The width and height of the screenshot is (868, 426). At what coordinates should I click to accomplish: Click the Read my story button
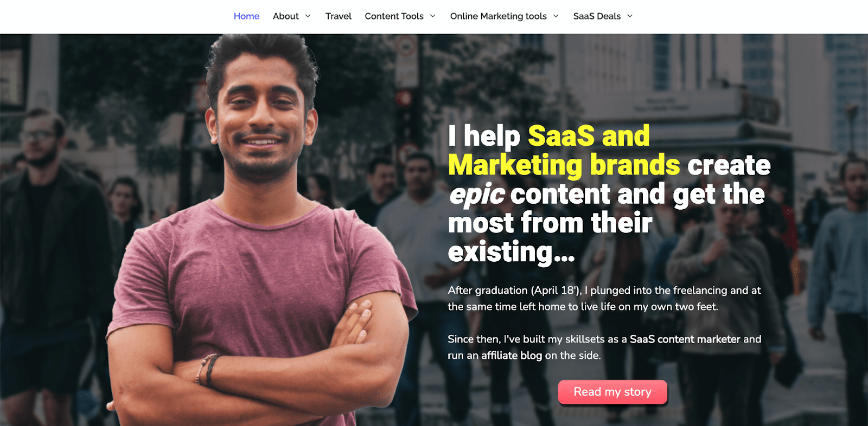[x=612, y=392]
